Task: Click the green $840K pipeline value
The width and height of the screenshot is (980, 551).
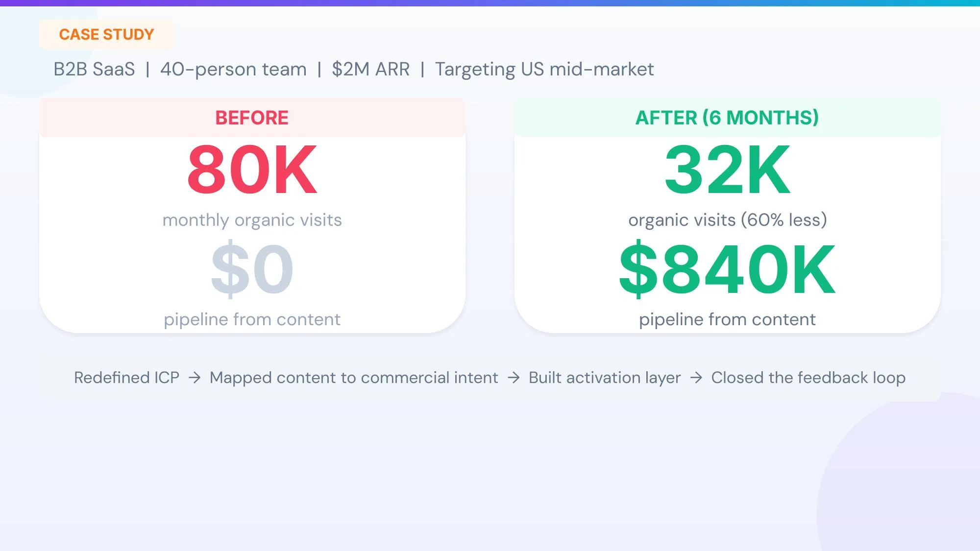Action: (727, 269)
